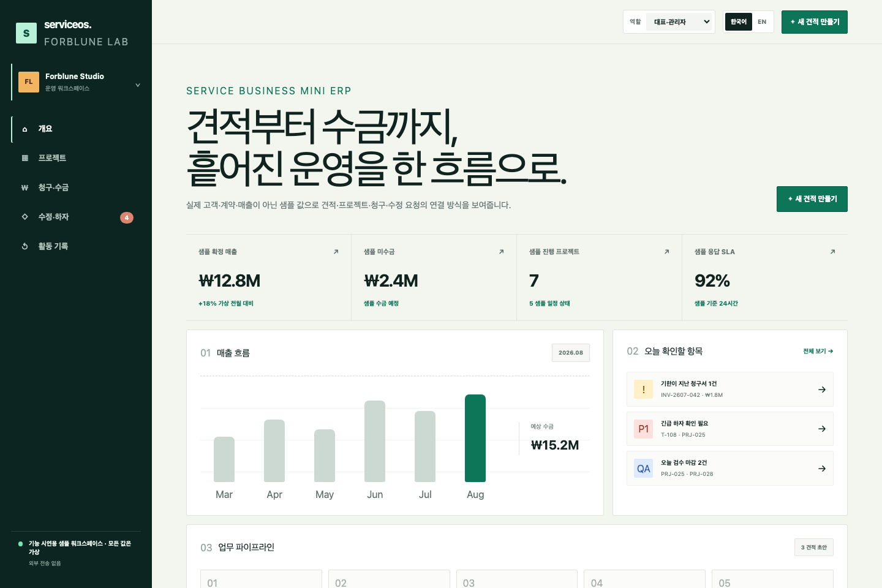Open arrow on 오늘 검수 마감 2건
This screenshot has height=588, width=882.
[x=822, y=469]
